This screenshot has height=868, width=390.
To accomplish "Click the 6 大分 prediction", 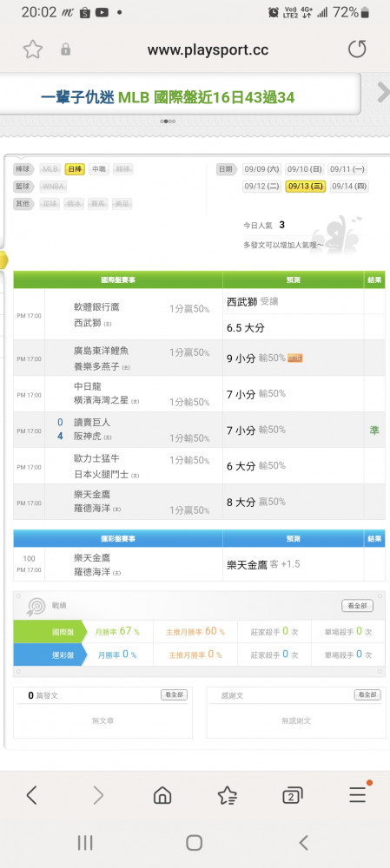I will (x=241, y=466).
